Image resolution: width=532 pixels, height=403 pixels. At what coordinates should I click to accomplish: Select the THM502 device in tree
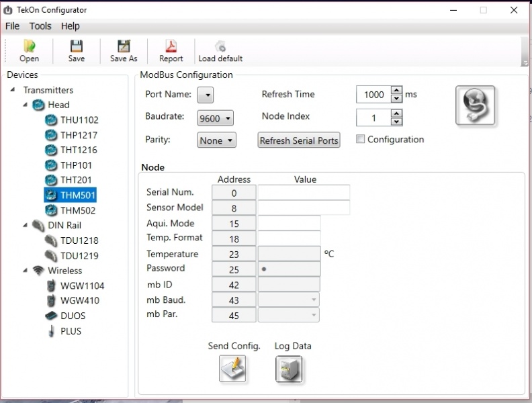click(x=78, y=210)
